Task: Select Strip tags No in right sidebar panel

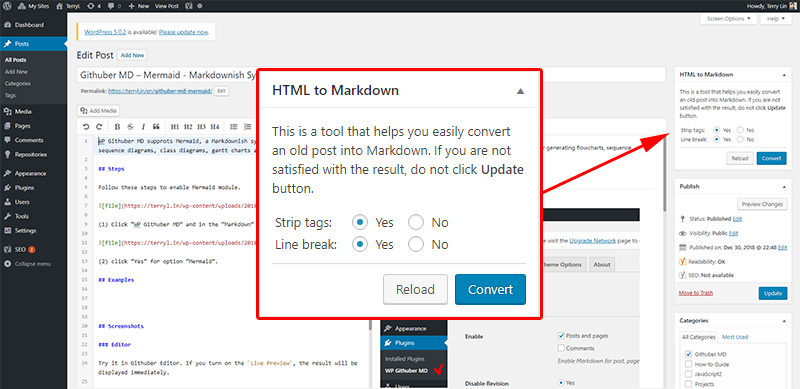Action: coord(740,130)
